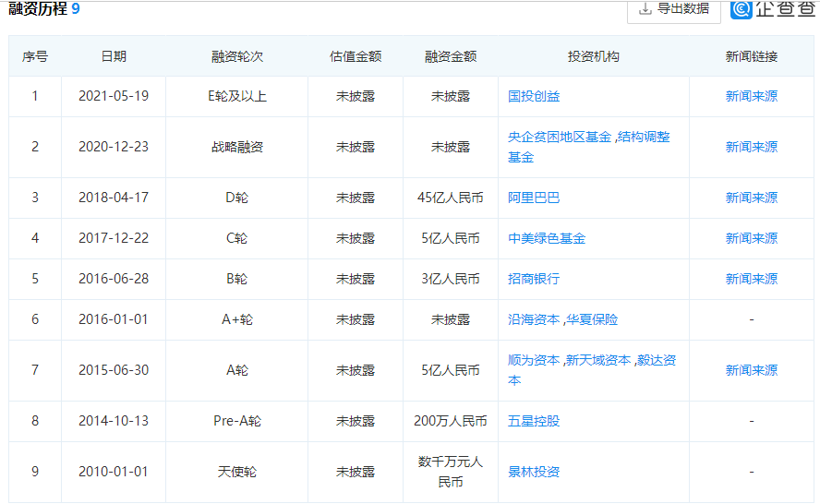
Task: Click the 融资轮次 column header
Action: click(237, 56)
